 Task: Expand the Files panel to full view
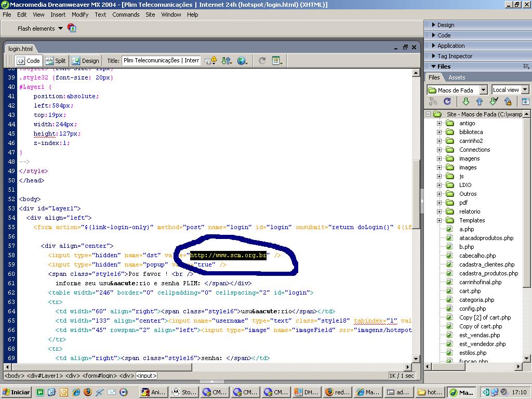(x=525, y=102)
